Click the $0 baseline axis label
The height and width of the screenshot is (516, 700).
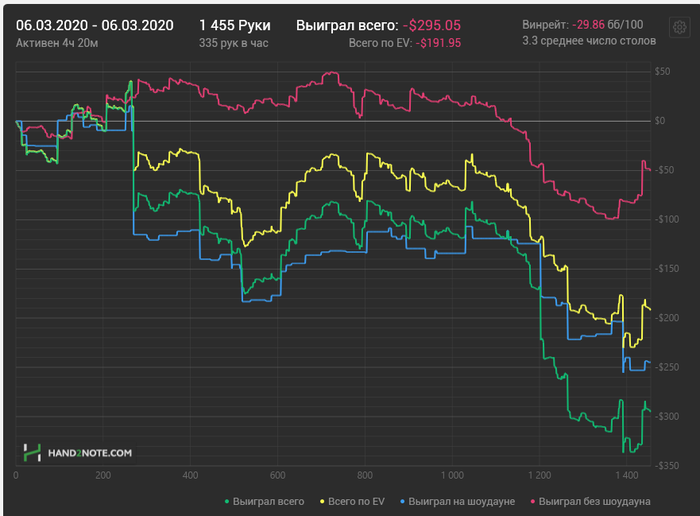click(x=660, y=121)
